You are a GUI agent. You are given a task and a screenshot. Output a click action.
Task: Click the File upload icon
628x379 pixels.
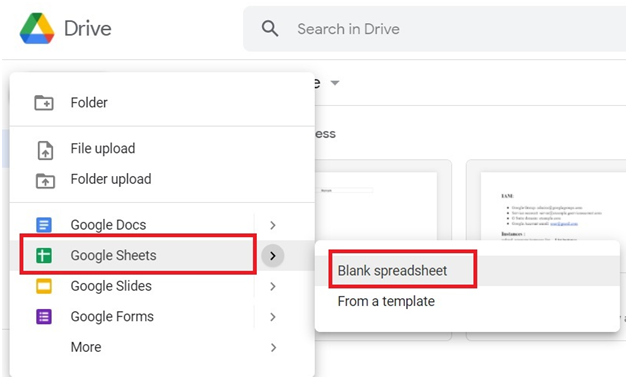pos(45,151)
